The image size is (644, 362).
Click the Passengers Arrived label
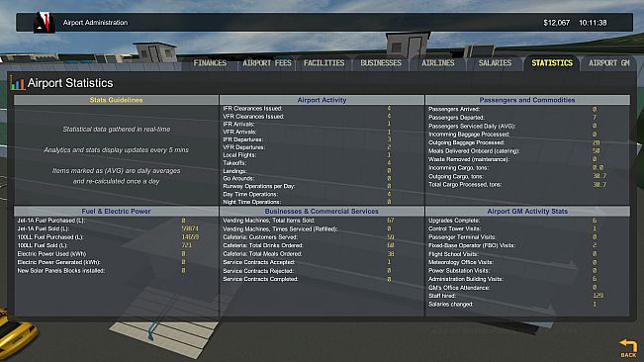tap(454, 109)
